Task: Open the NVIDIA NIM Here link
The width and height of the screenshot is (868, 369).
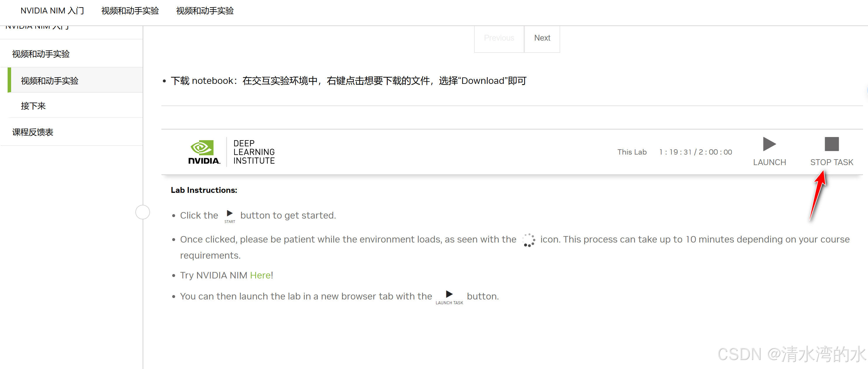Action: (260, 276)
